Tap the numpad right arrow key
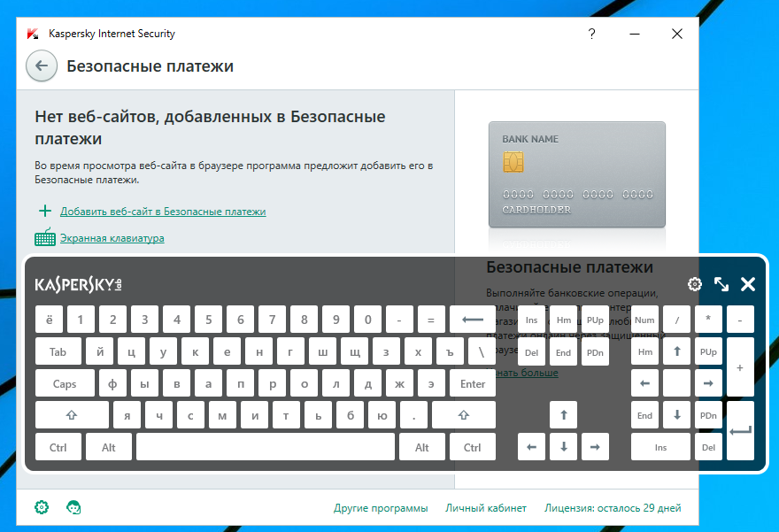779x532 pixels. (708, 383)
